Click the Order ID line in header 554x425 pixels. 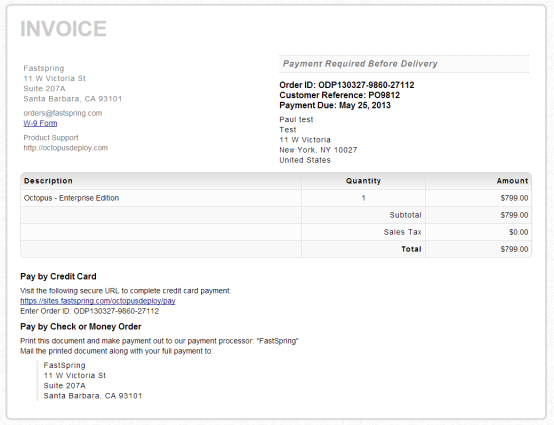click(x=347, y=85)
